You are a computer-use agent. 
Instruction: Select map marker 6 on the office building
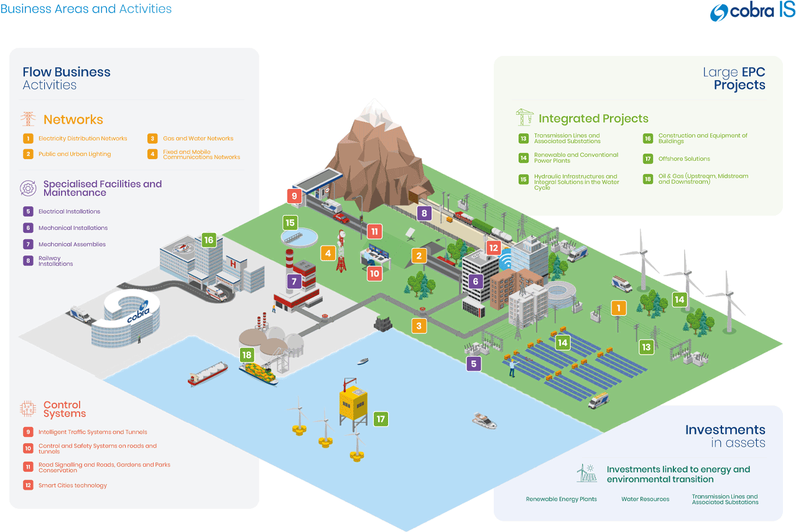476,281
